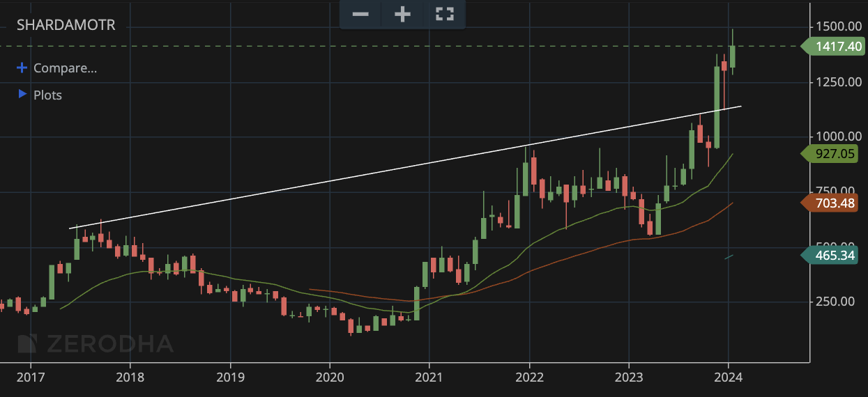
Task: Click the blue plus icon beside Compare
Action: [x=22, y=68]
